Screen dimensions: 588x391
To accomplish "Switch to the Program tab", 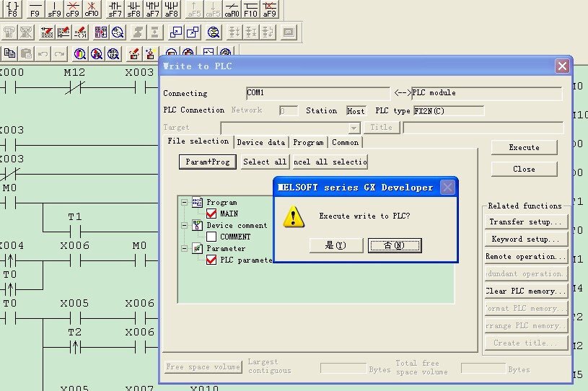I will click(308, 142).
